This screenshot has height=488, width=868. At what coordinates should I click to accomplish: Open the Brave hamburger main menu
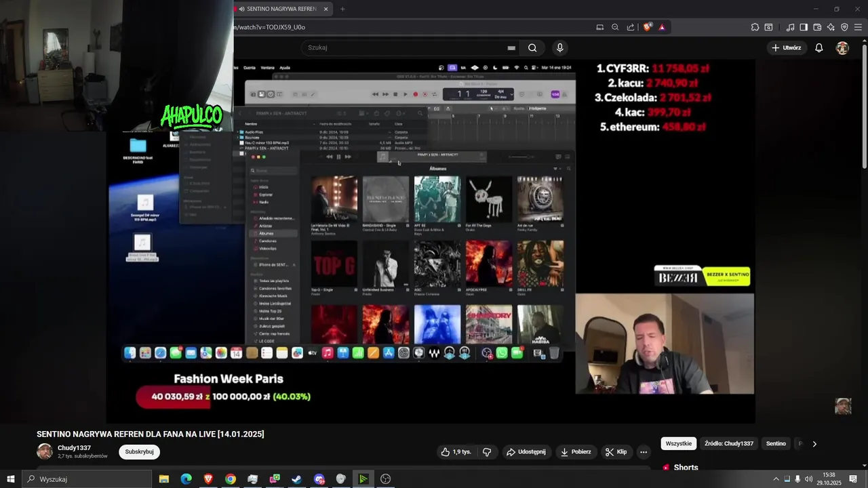click(859, 27)
